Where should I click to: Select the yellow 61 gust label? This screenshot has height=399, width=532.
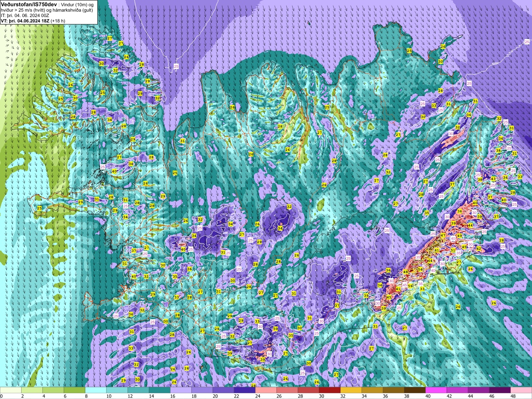(437, 250)
